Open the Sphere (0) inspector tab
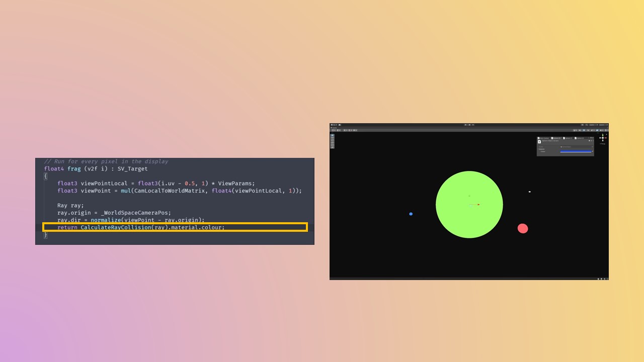Image resolution: width=644 pixels, height=362 pixels. click(x=556, y=138)
